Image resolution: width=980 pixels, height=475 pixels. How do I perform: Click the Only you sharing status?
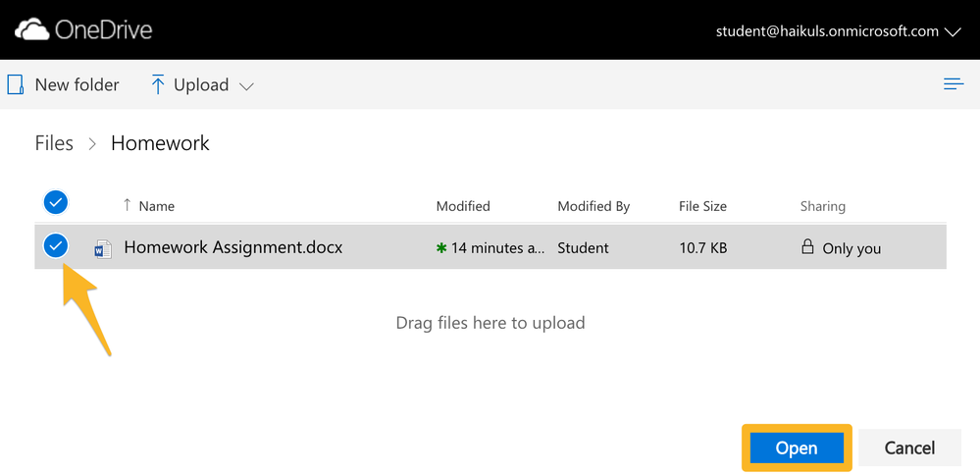point(851,248)
